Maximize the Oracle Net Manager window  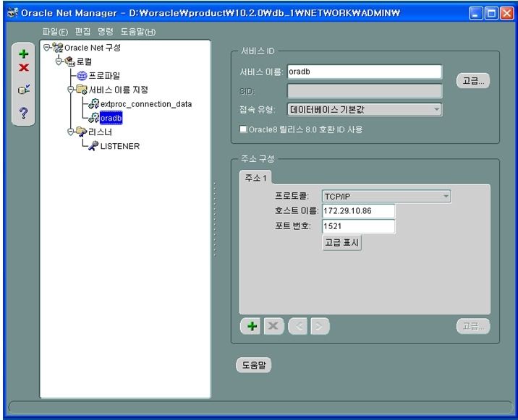[x=491, y=13]
